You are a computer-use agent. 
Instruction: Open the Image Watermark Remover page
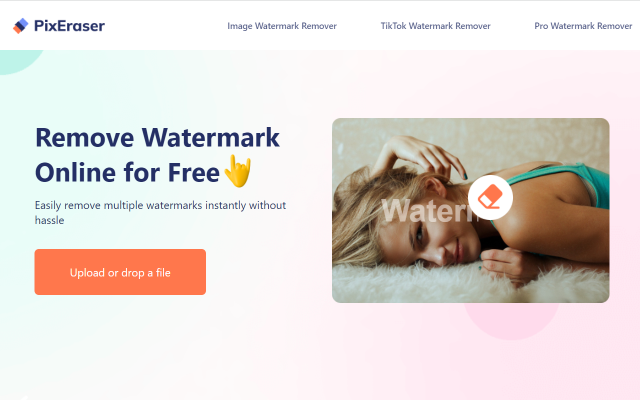282,26
